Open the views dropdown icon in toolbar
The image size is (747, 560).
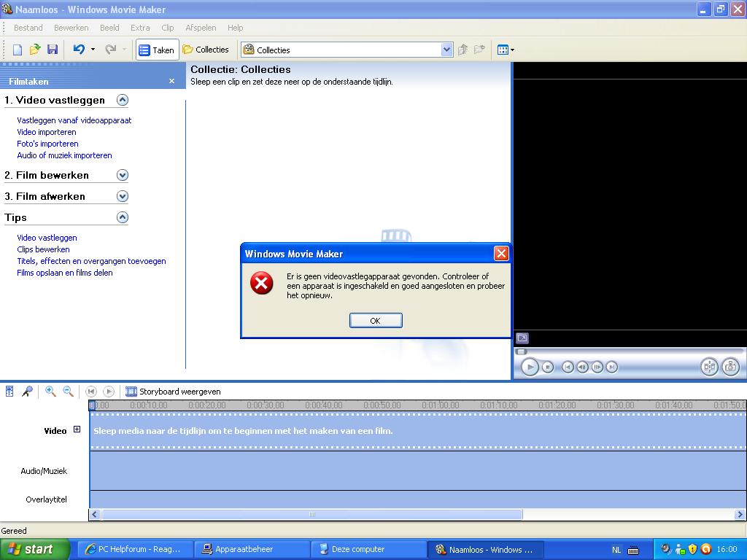[506, 50]
